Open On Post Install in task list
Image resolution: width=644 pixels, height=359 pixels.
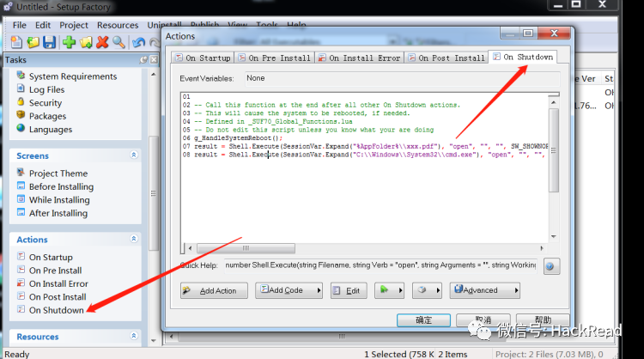(x=58, y=296)
